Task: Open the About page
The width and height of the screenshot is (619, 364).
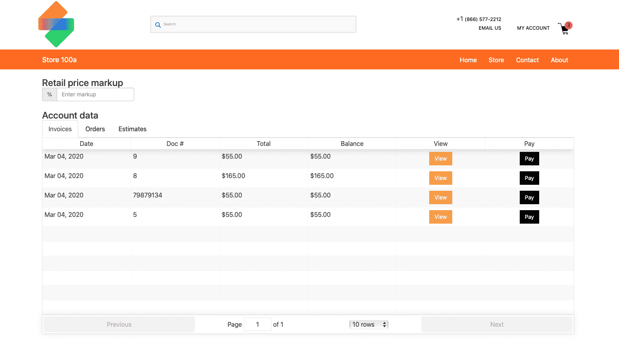Action: (x=559, y=60)
